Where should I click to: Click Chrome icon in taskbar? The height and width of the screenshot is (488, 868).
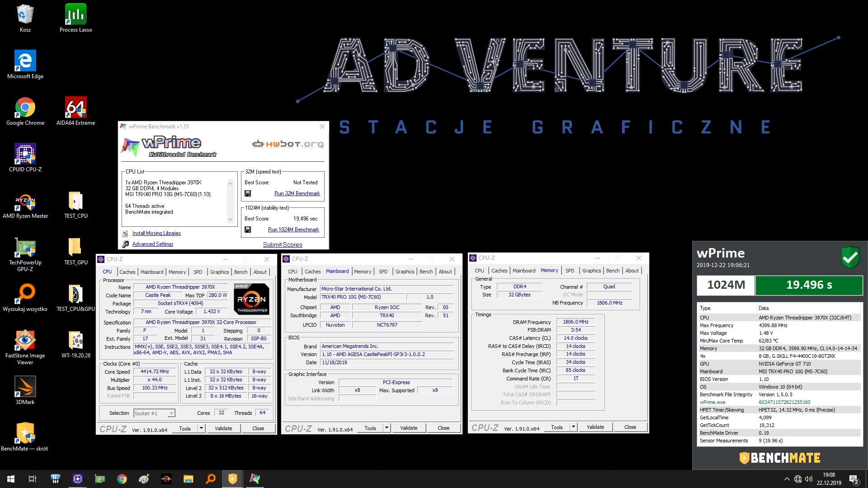click(122, 479)
